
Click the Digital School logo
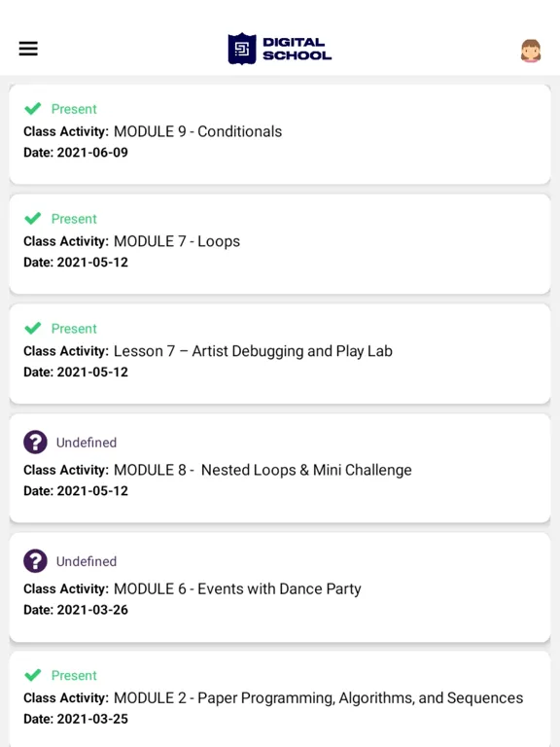pyautogui.click(x=280, y=49)
